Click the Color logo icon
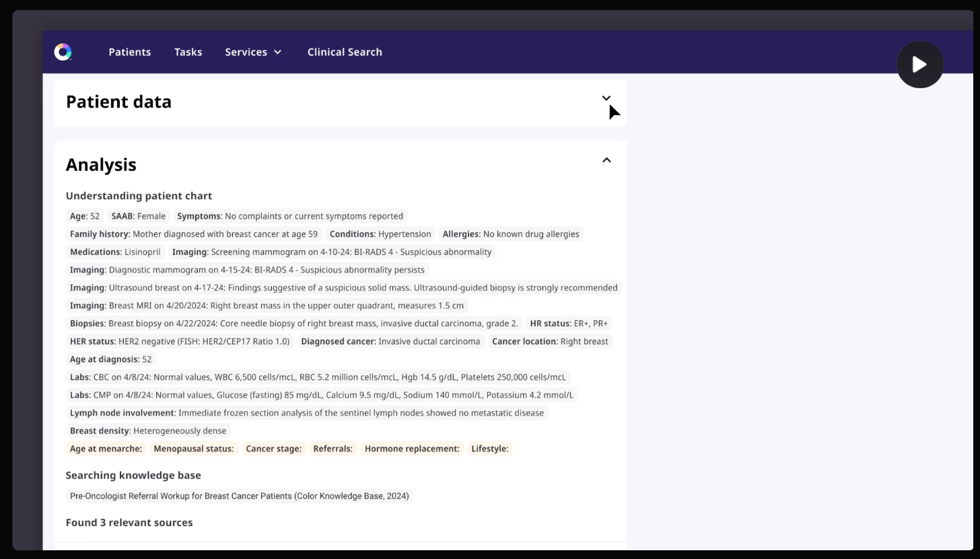 point(63,52)
